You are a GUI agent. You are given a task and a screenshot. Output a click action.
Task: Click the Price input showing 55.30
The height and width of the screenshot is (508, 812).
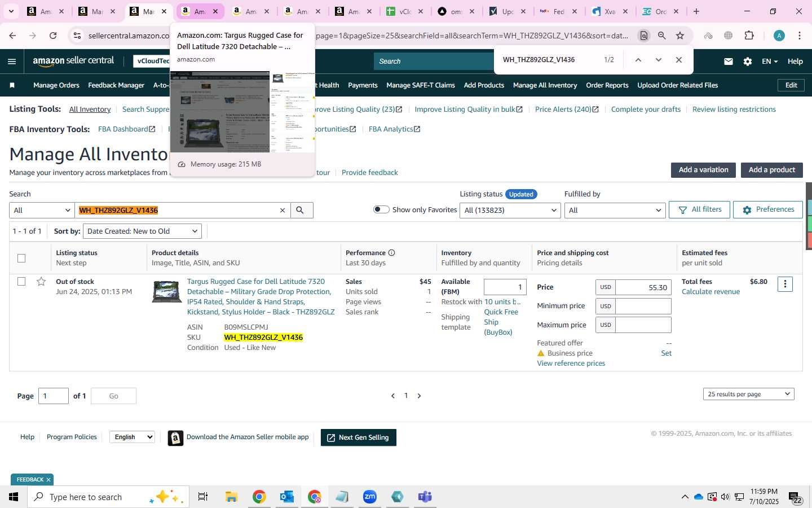pyautogui.click(x=643, y=287)
